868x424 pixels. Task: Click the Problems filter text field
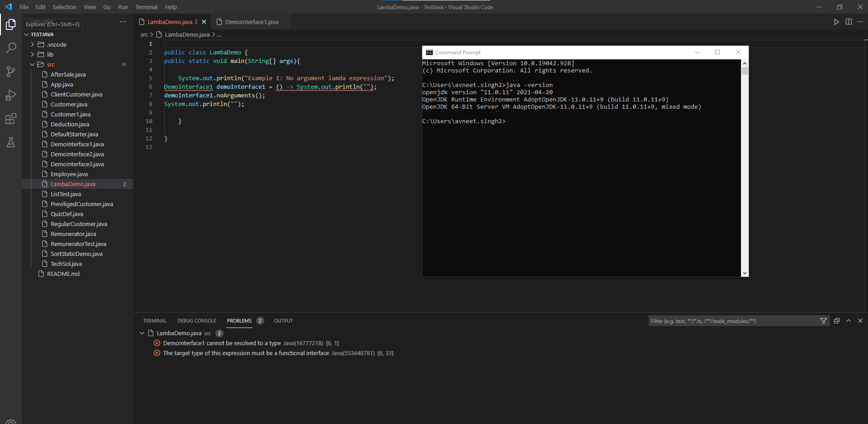733,321
